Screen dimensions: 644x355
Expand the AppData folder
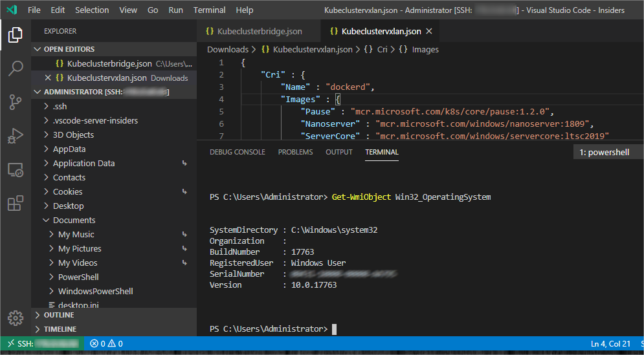[69, 149]
